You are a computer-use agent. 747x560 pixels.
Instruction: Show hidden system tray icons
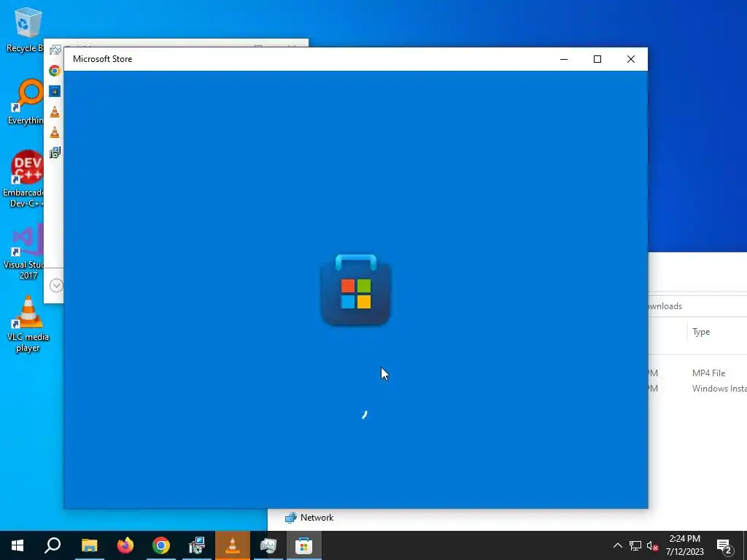pos(617,545)
